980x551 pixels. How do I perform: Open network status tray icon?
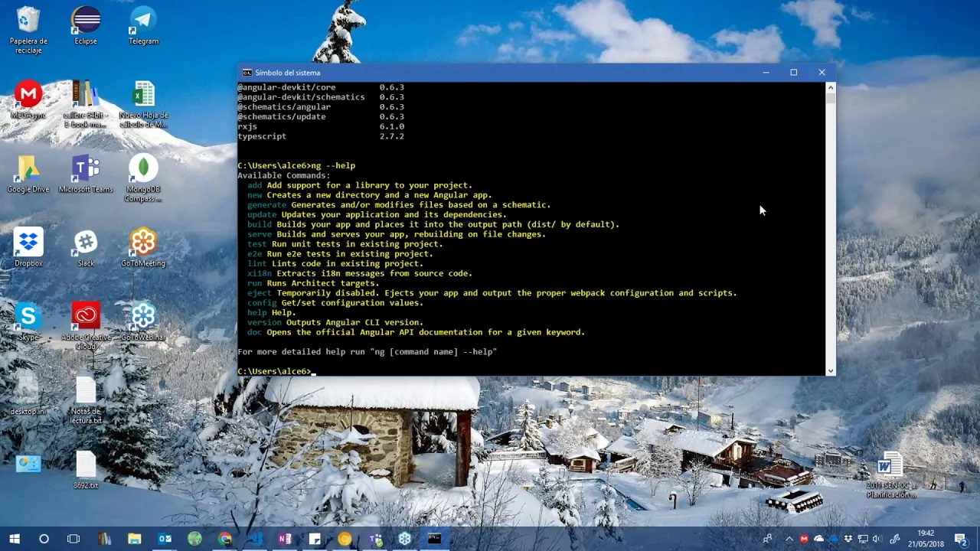[x=862, y=539]
